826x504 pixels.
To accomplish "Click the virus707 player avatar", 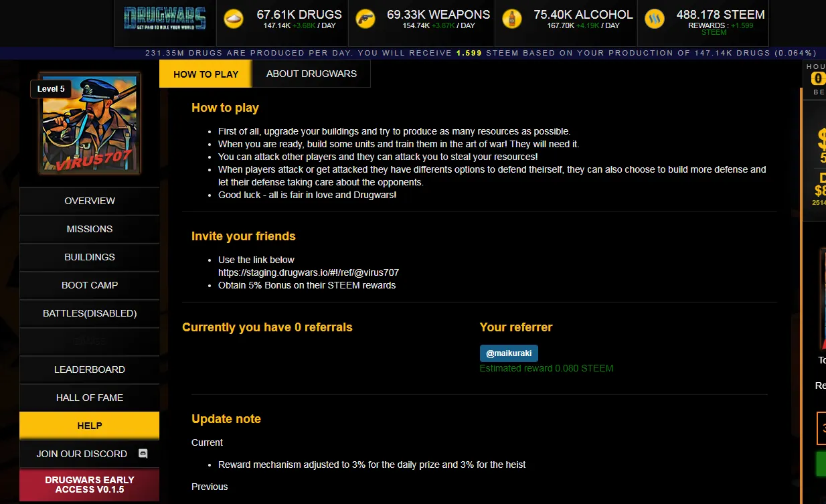I will [90, 124].
